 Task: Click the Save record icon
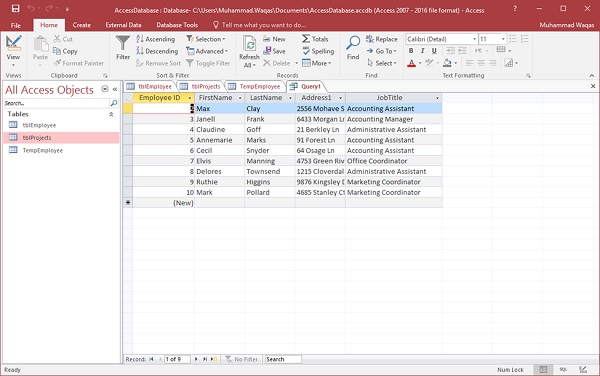click(x=267, y=51)
